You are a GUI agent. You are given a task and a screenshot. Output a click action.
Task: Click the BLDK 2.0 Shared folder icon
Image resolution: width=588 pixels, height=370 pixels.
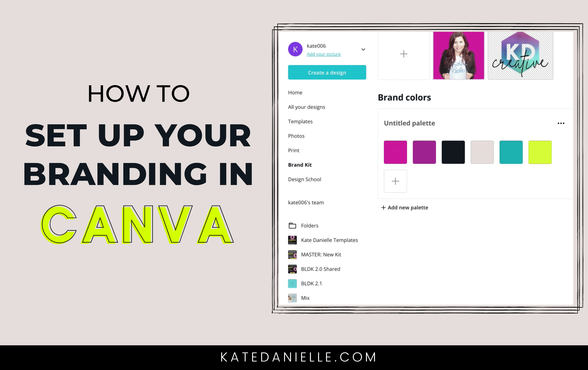pyautogui.click(x=292, y=269)
